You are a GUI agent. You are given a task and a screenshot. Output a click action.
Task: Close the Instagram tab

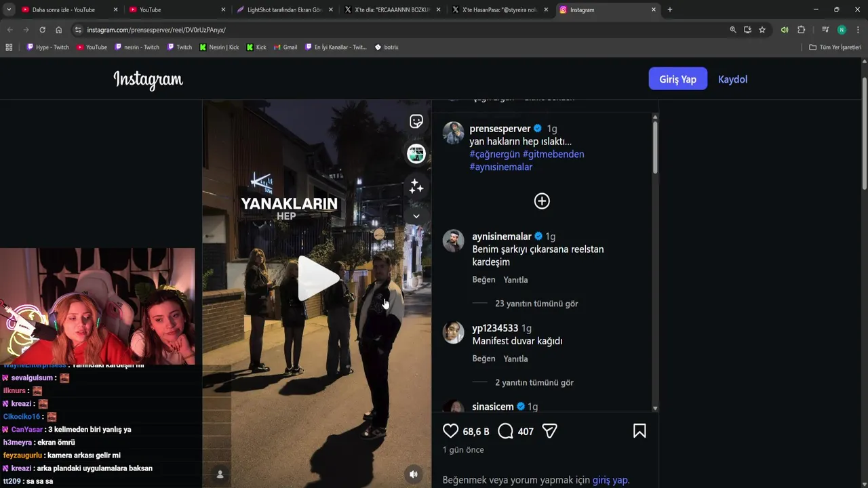click(654, 9)
